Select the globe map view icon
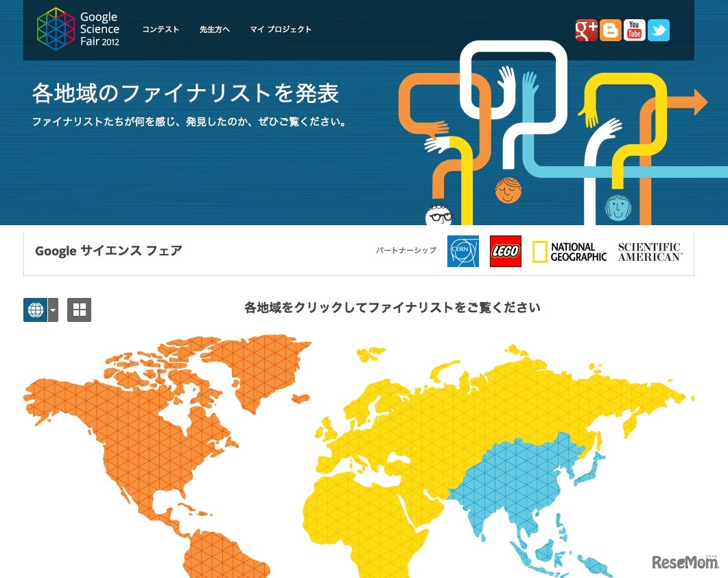Image resolution: width=728 pixels, height=578 pixels. [36, 310]
